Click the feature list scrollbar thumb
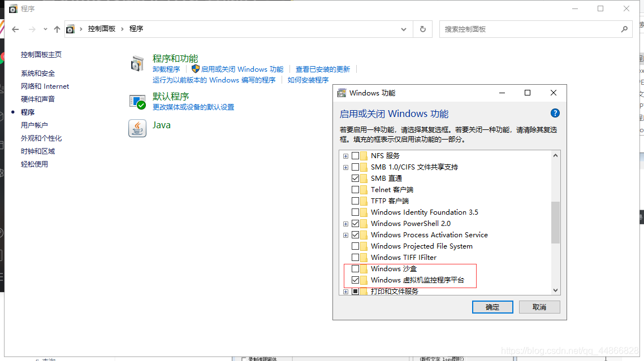 pos(555,223)
